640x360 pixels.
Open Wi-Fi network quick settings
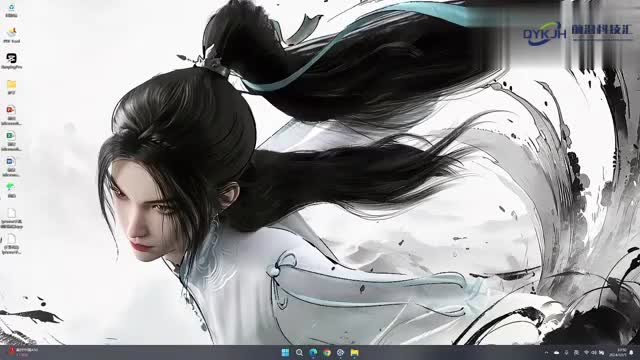click(x=586, y=352)
